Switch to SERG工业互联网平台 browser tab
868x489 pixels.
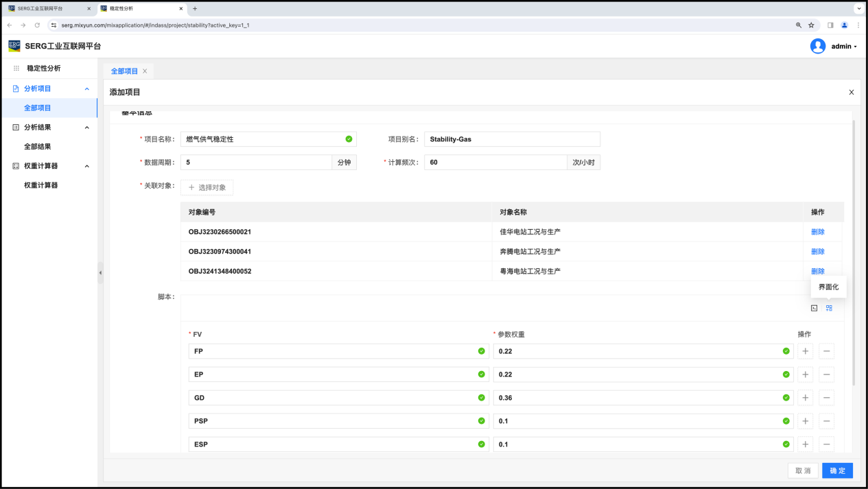[45, 8]
